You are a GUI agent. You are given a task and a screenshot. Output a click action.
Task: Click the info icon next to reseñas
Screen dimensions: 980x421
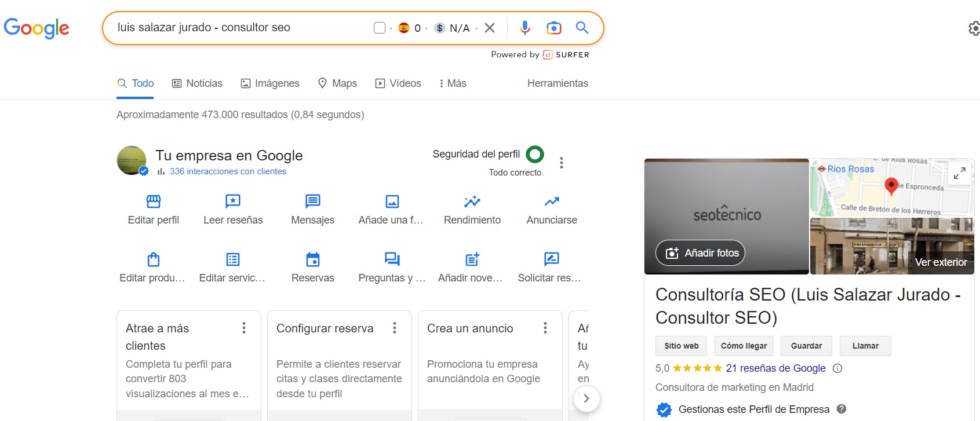pos(837,368)
